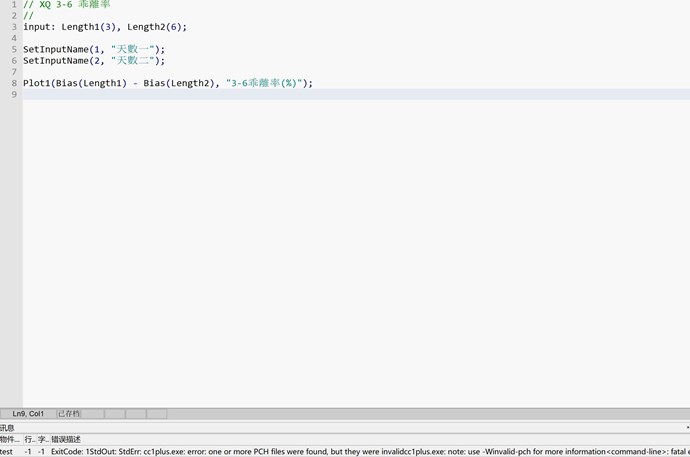Viewport: 690px width, 457px height.
Task: Click the 行 column header
Action: point(29,439)
